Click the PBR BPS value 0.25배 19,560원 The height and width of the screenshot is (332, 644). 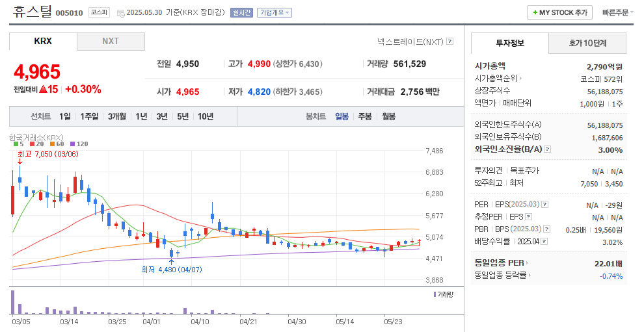[x=595, y=230]
